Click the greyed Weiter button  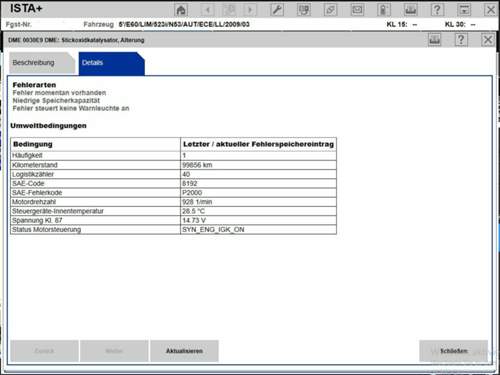click(114, 351)
